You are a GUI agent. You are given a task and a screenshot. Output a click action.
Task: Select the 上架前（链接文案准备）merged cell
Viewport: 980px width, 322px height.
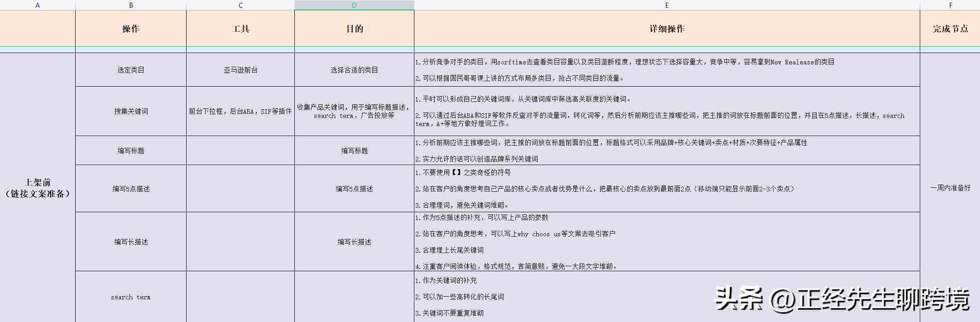[38, 188]
